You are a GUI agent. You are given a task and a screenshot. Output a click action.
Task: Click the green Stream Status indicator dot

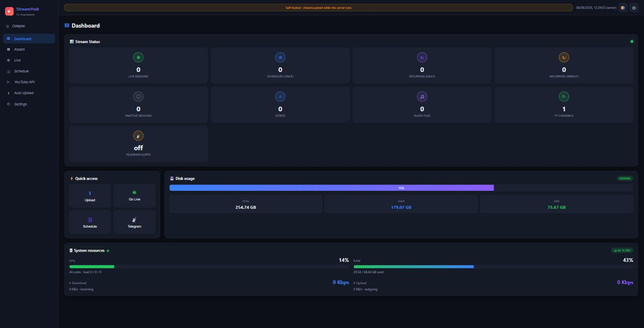point(632,41)
